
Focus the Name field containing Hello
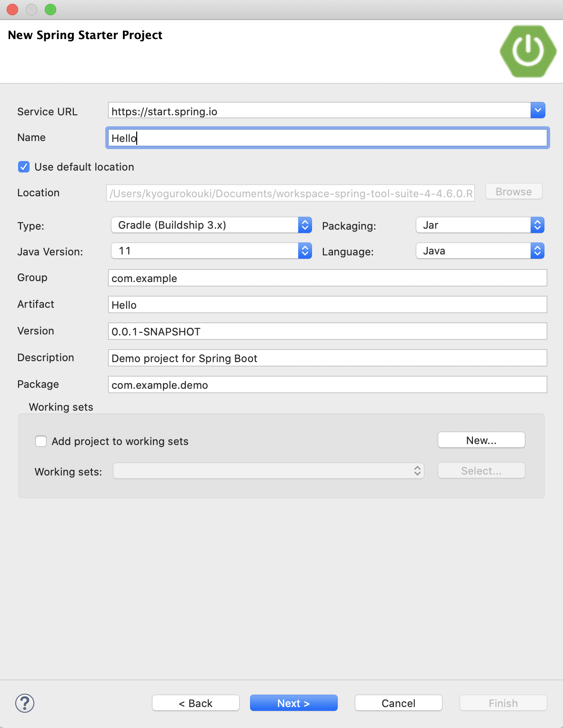point(328,138)
